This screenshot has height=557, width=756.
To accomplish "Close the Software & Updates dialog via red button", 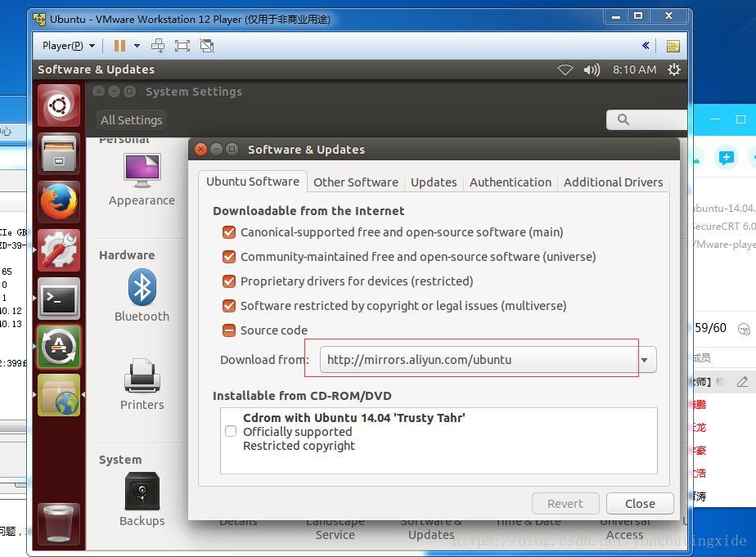I will [201, 150].
